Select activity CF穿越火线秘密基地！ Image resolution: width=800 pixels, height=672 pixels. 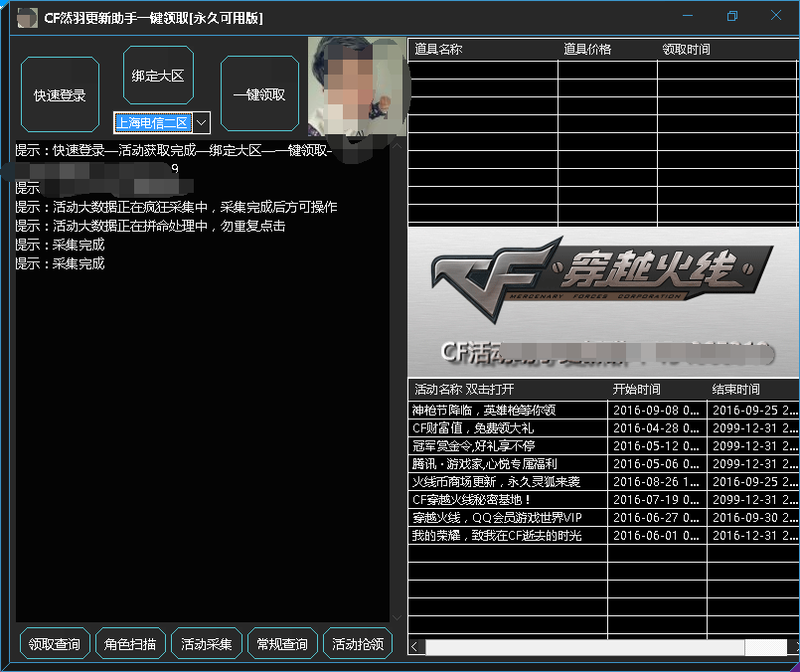click(x=471, y=499)
